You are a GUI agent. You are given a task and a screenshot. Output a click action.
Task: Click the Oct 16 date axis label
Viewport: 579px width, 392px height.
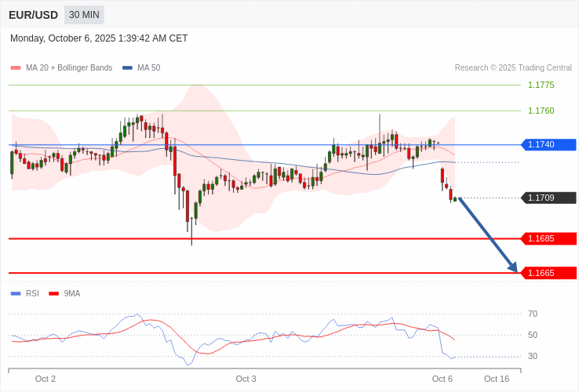point(497,379)
